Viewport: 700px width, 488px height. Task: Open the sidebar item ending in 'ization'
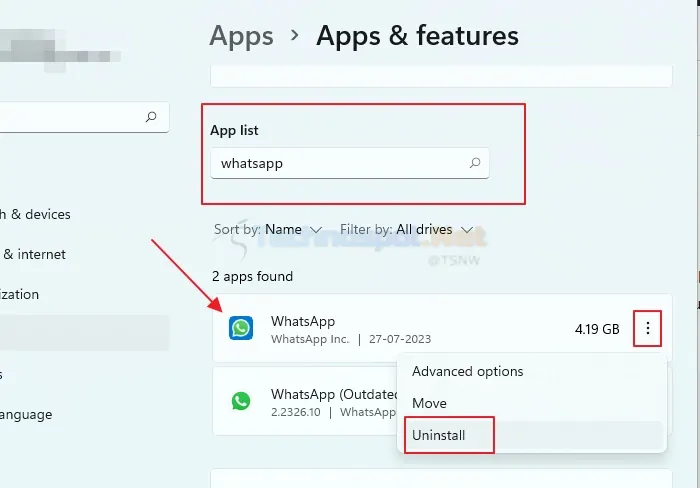[x=19, y=295]
